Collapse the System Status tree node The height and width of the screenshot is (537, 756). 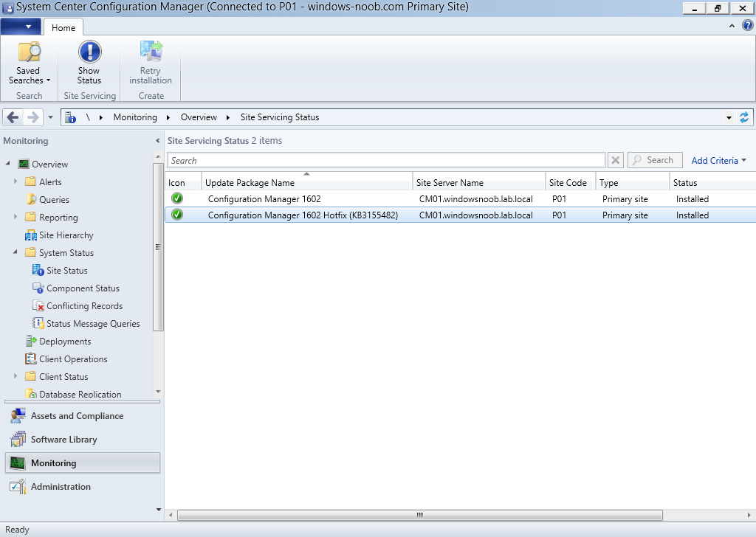16,252
